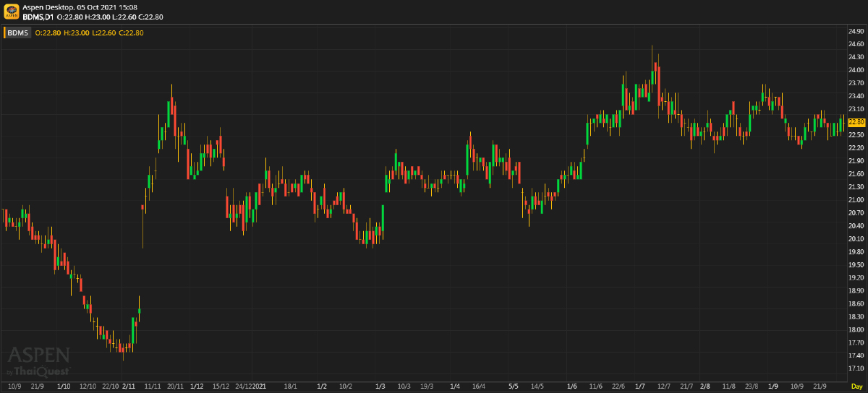The image size is (868, 393).
Task: Click the 1/12 date axis label
Action: pyautogui.click(x=196, y=386)
